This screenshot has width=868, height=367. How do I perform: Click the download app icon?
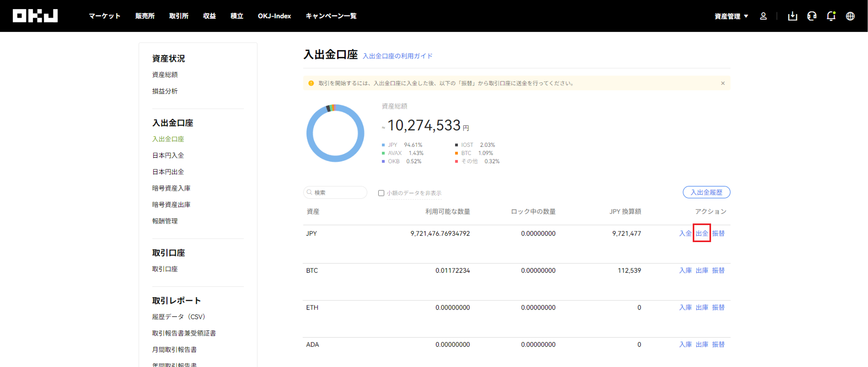[x=792, y=16]
